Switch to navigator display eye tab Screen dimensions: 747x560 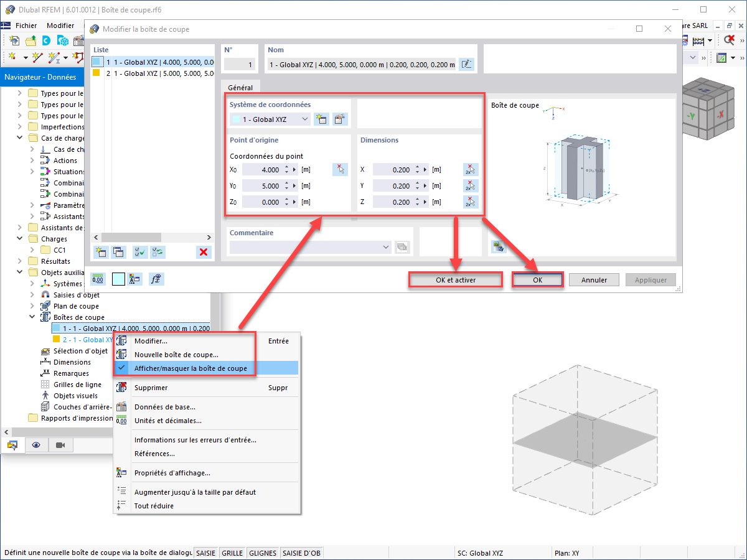(x=36, y=445)
